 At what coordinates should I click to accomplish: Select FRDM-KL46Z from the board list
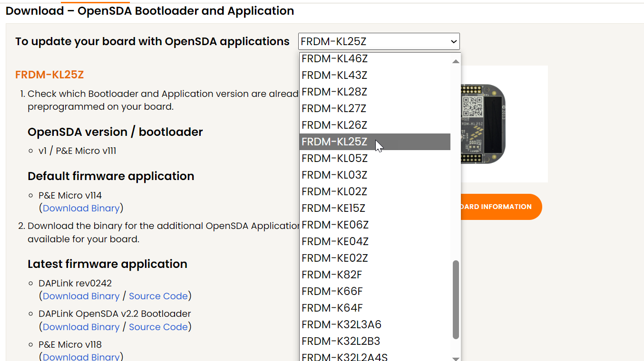click(x=334, y=58)
